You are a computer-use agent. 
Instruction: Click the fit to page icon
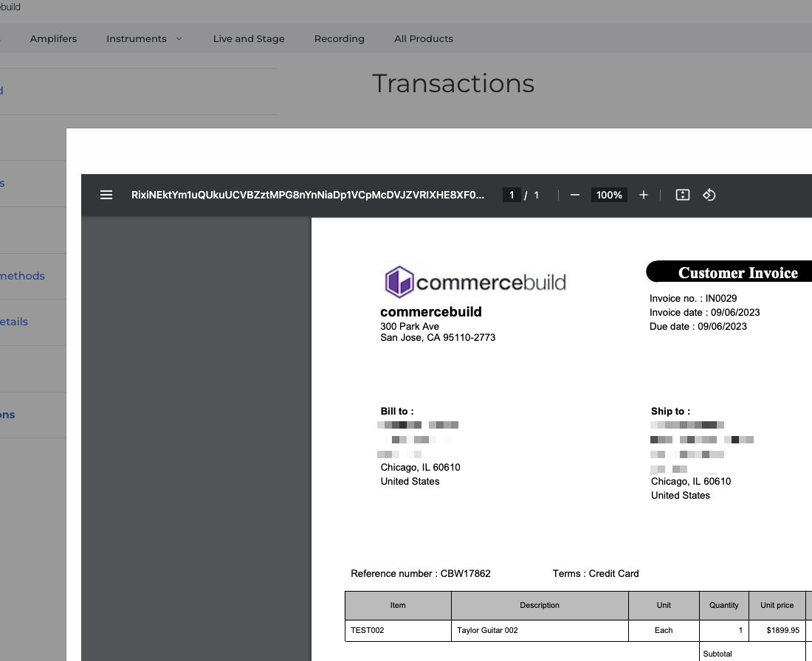pyautogui.click(x=683, y=195)
